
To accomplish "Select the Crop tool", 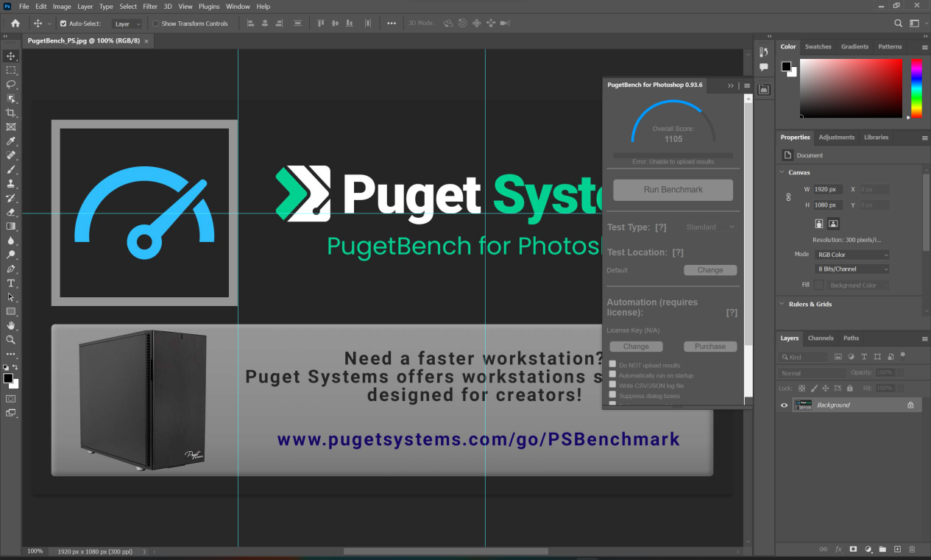I will click(11, 113).
